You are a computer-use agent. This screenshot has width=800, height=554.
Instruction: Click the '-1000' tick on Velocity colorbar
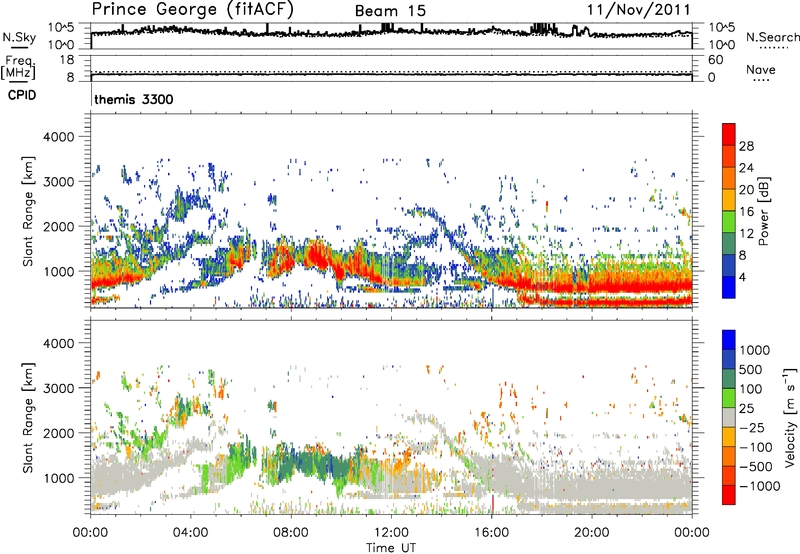[759, 486]
